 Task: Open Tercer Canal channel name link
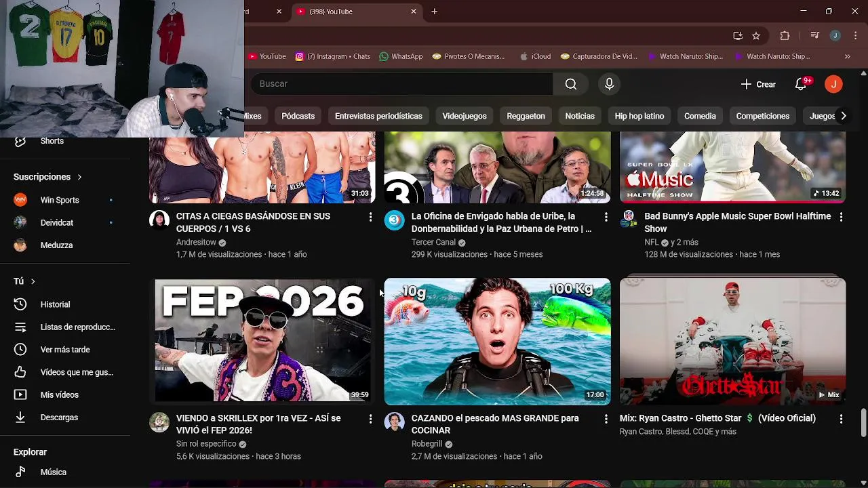tap(433, 242)
